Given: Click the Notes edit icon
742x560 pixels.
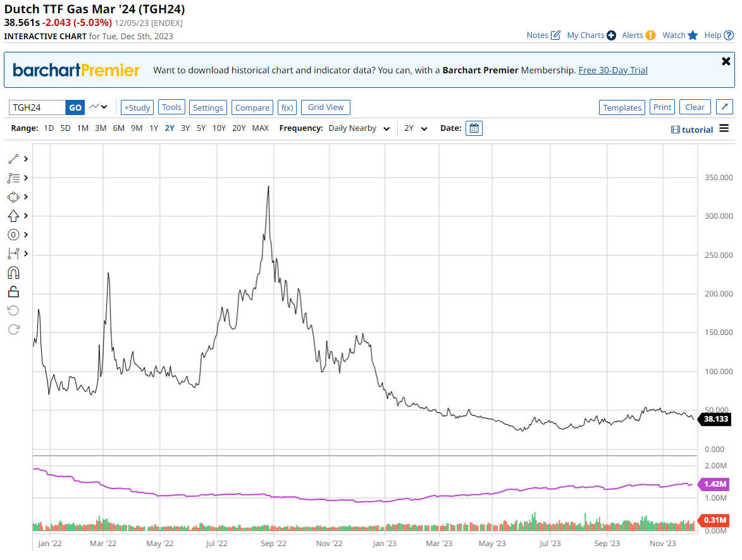Looking at the screenshot, I should pos(555,35).
